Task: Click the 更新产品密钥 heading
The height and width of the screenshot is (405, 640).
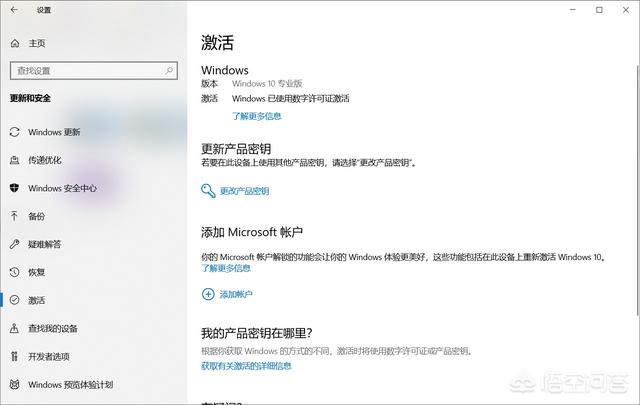Action: (236, 148)
